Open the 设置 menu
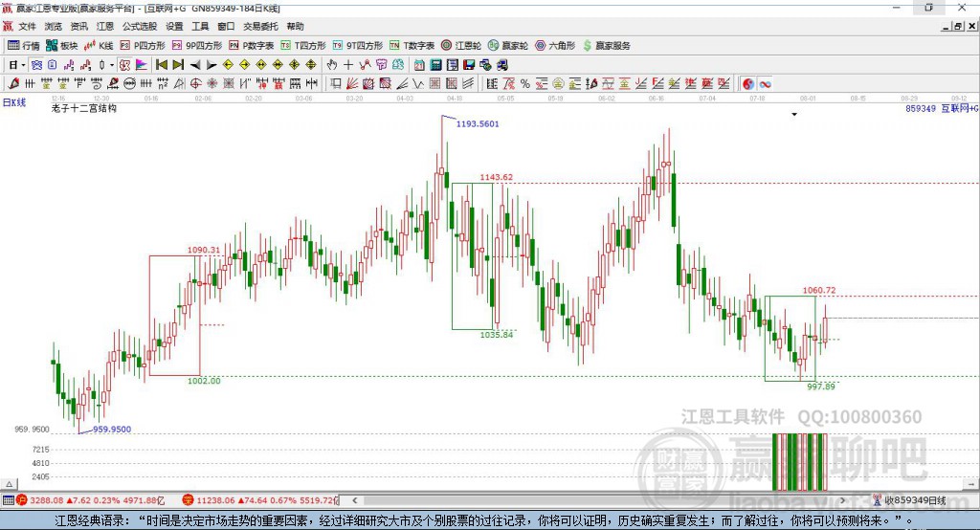The image size is (980, 530). (174, 26)
